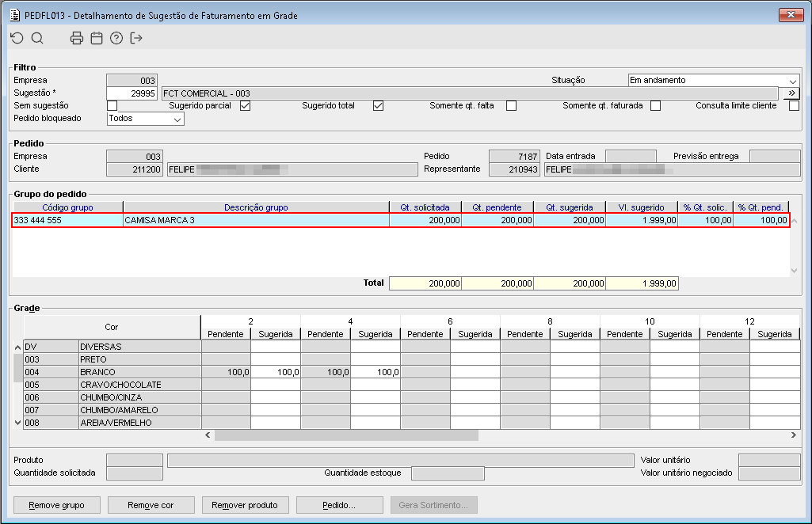Click the refresh icon in toolbar
This screenshot has height=524, width=812.
click(17, 38)
